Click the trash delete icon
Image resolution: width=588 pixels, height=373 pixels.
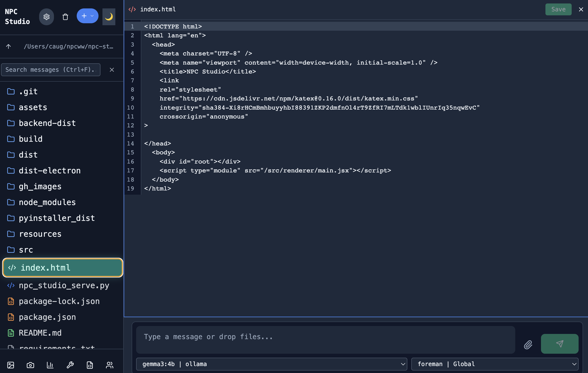click(x=65, y=17)
